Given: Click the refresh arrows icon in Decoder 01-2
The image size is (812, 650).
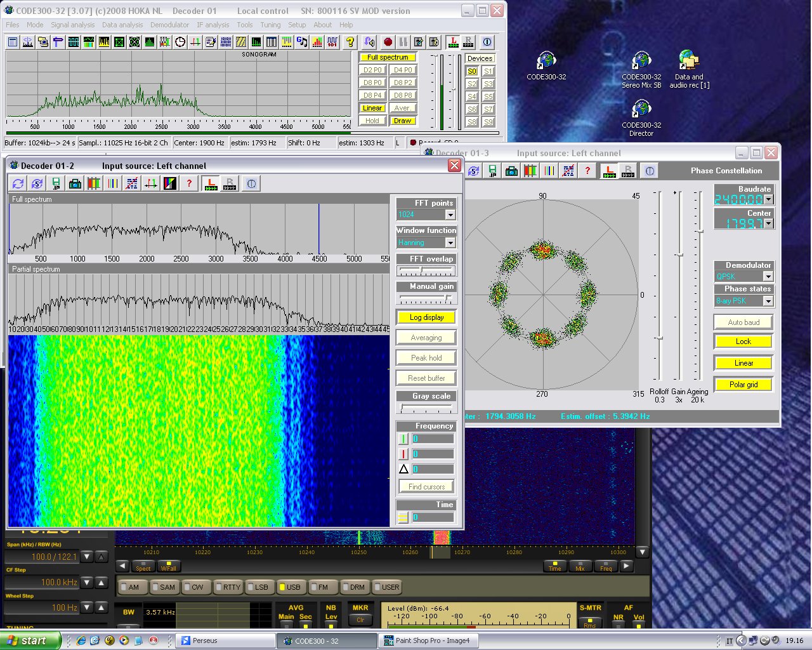Looking at the screenshot, I should [x=18, y=183].
